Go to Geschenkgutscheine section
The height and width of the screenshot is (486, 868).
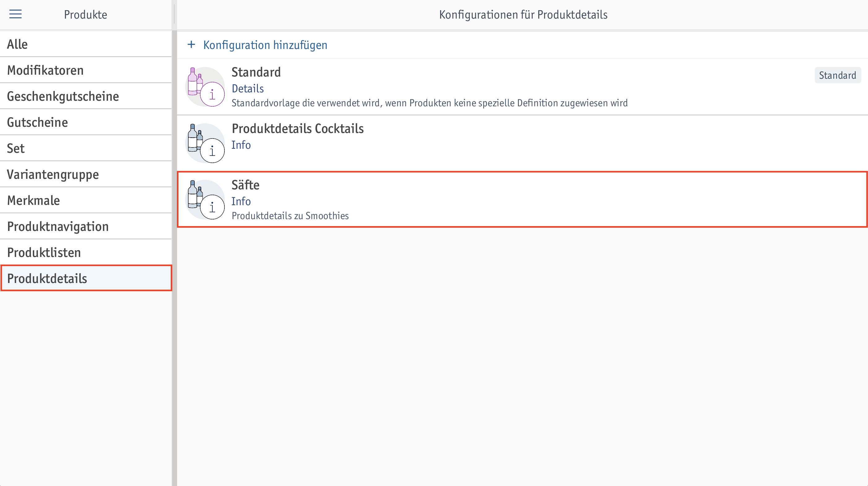point(86,96)
